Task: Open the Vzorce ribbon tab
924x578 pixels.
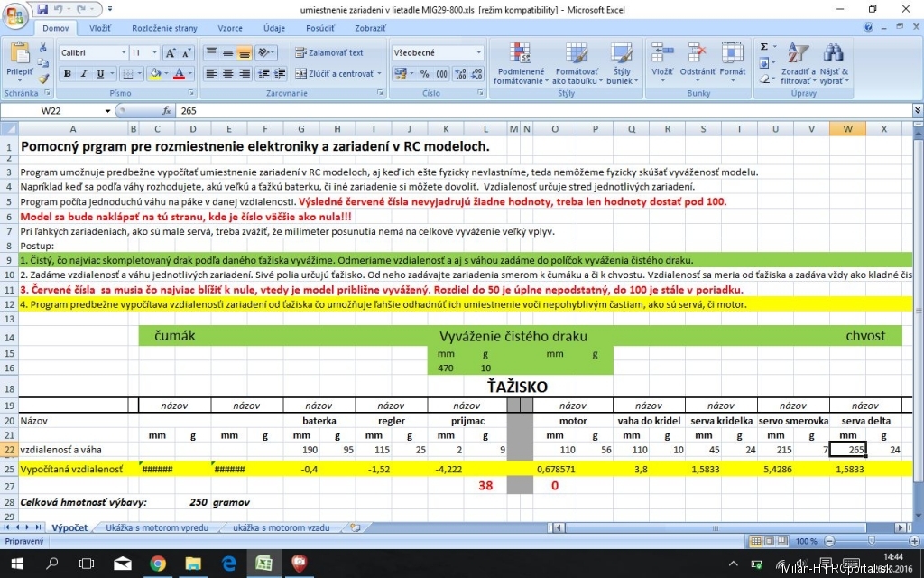Action: tap(230, 28)
